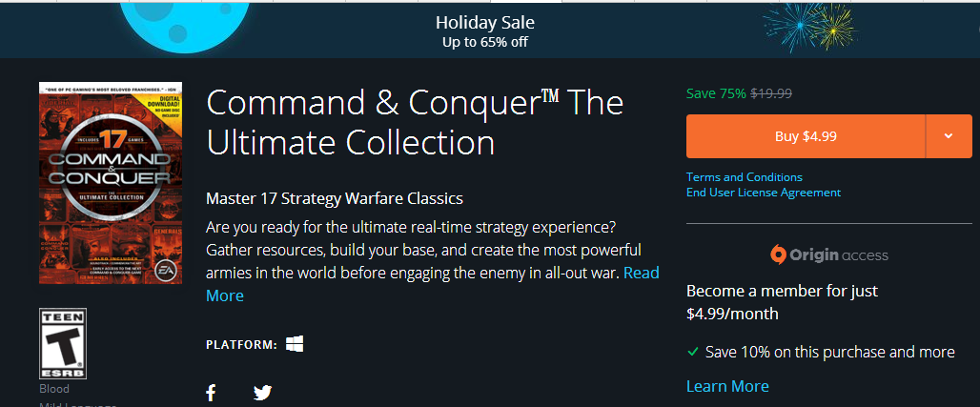Image resolution: width=980 pixels, height=407 pixels.
Task: Expand the dropdown arrow beside Buy button
Action: (949, 136)
